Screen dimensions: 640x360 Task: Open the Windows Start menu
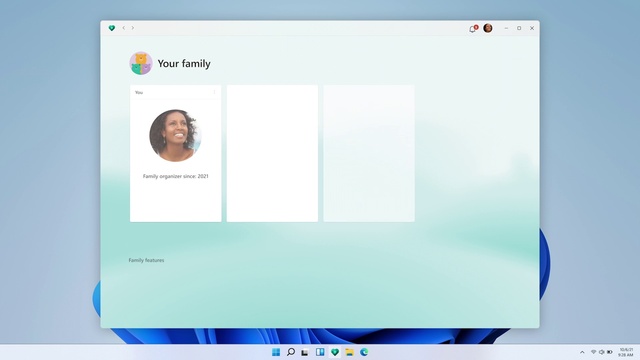pos(276,352)
